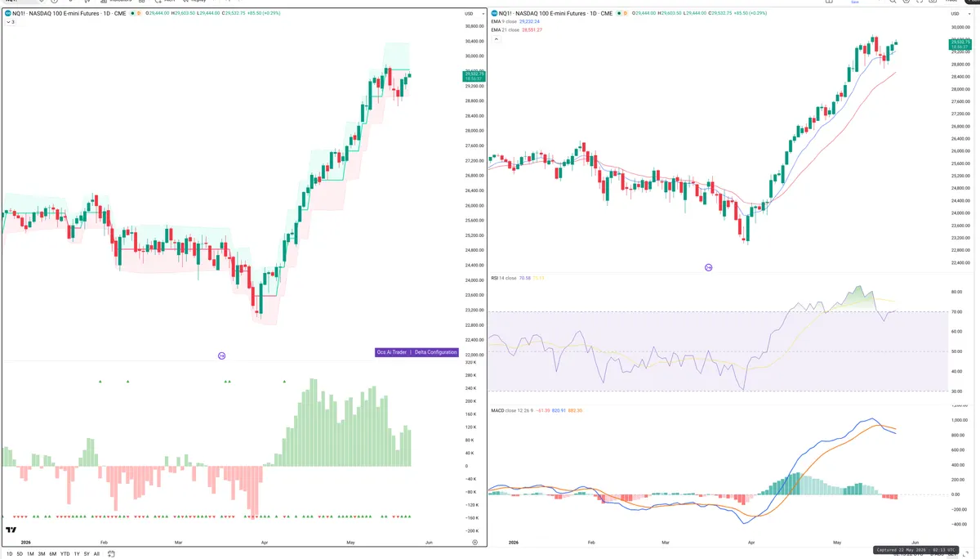
Task: Click EMA 9 value 29,232.24
Action: 529,21
